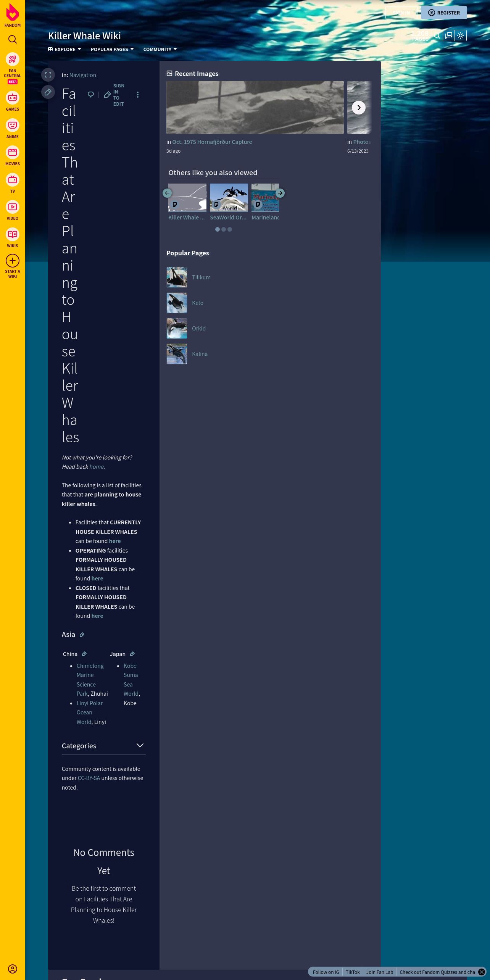Open the Photos link under second recent image
Viewport: 490px width, 980px height.
(x=362, y=142)
